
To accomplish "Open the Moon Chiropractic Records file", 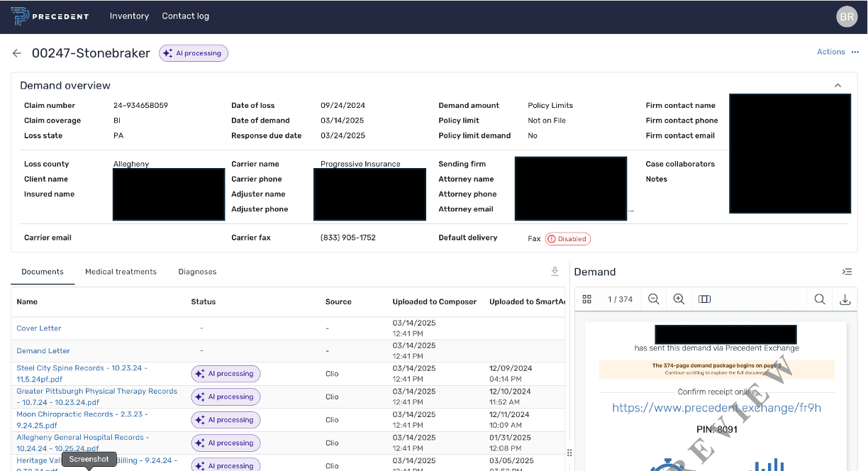I will [82, 419].
